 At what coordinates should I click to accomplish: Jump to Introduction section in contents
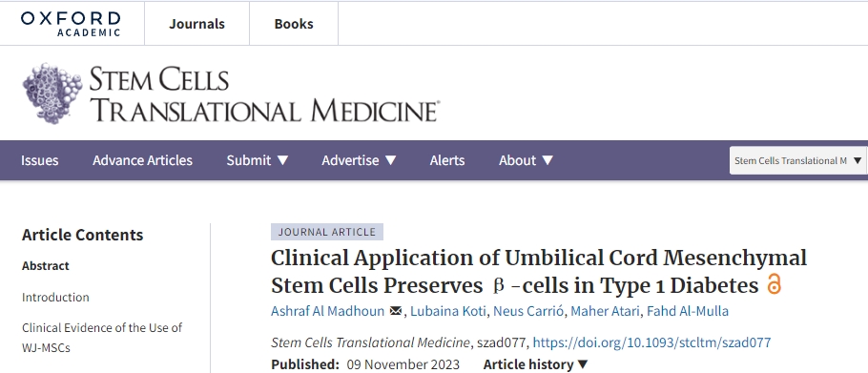55,298
